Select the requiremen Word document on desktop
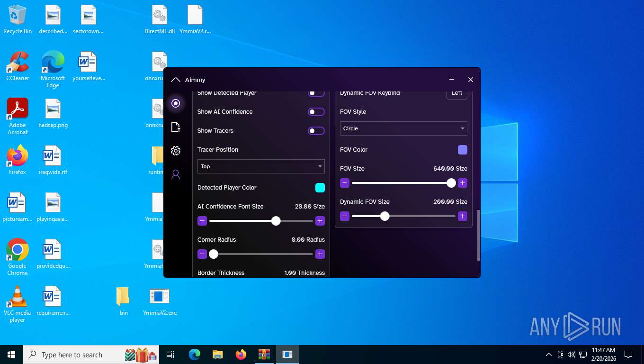The image size is (644, 364). (x=53, y=301)
